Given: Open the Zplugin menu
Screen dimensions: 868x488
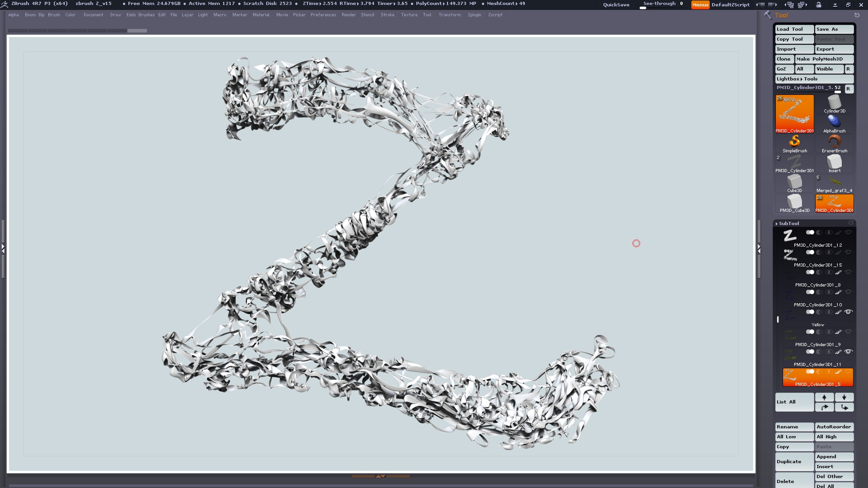Looking at the screenshot, I should pos(474,15).
